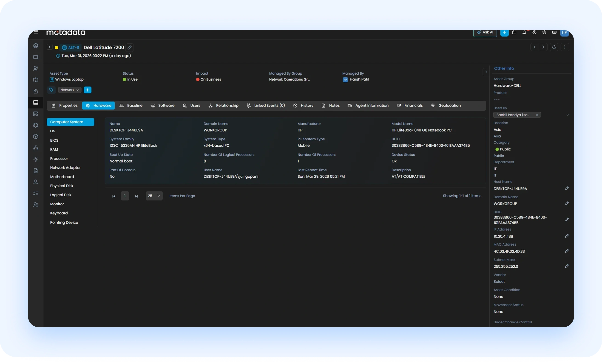This screenshot has width=602, height=364.
Task: Go to the previous asset with left chevron
Action: [x=535, y=47]
